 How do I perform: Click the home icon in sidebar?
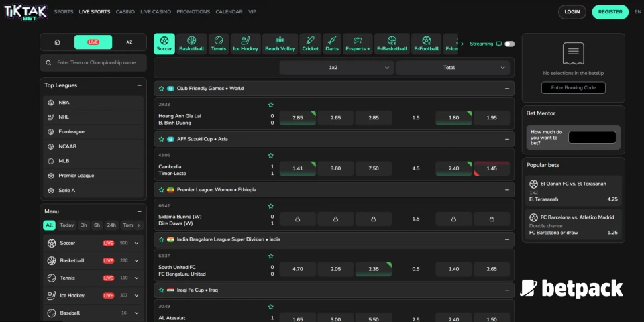pos(57,42)
